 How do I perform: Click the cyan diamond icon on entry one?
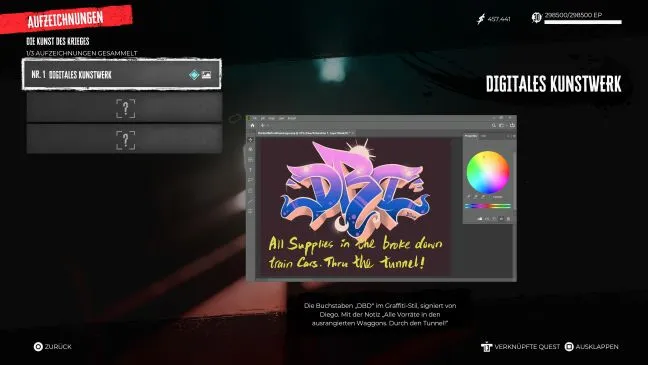click(x=194, y=75)
